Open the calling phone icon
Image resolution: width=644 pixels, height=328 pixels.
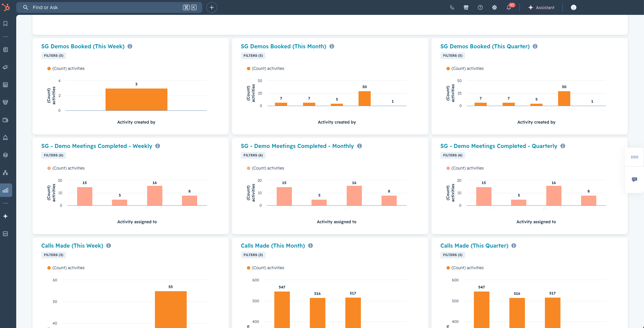[x=452, y=7]
